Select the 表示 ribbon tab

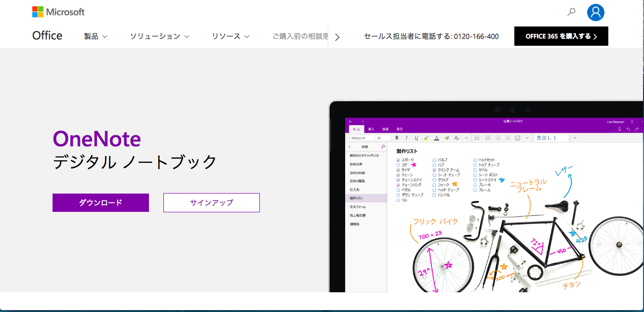click(x=400, y=129)
